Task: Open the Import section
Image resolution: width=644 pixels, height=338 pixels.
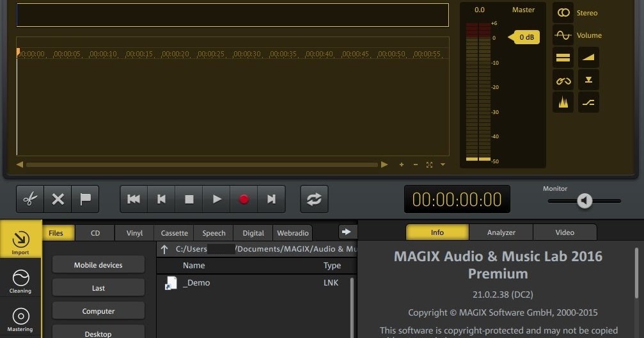Action: pos(20,239)
